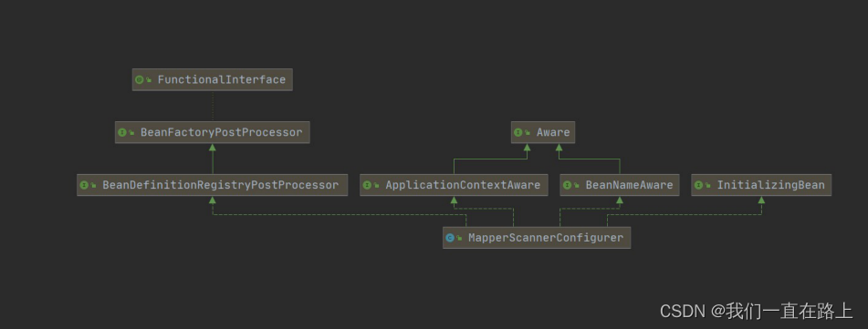Image resolution: width=868 pixels, height=329 pixels.
Task: Click dotted line below FunctionalInterface
Action: coord(212,106)
